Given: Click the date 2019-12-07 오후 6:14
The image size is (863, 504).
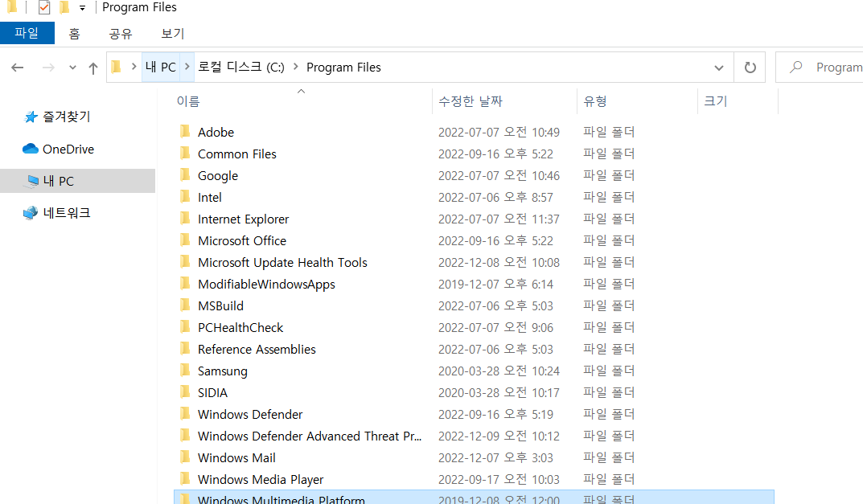Looking at the screenshot, I should [x=495, y=285].
